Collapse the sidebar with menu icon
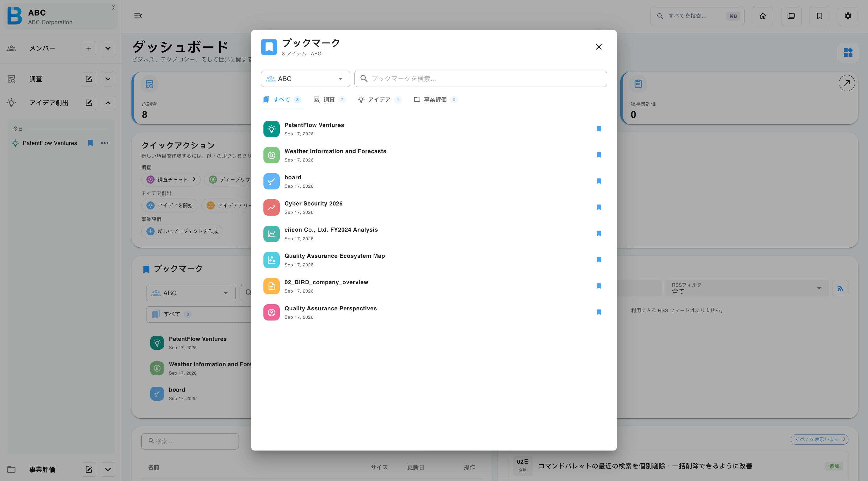868x481 pixels. (x=138, y=16)
